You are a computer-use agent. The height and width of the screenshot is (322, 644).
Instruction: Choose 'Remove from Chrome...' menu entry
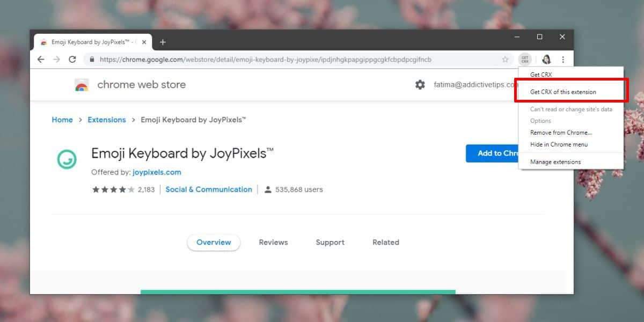click(561, 133)
